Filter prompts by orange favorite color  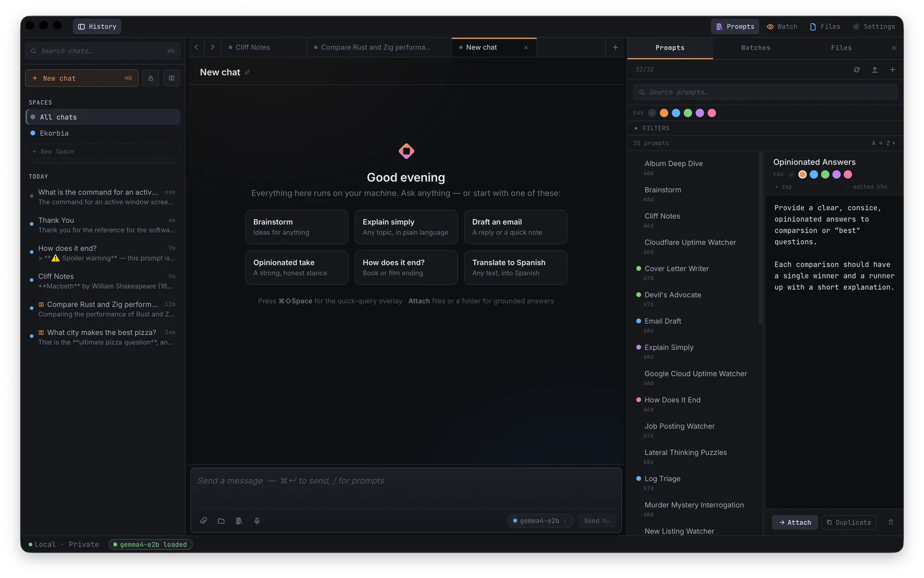tap(664, 113)
